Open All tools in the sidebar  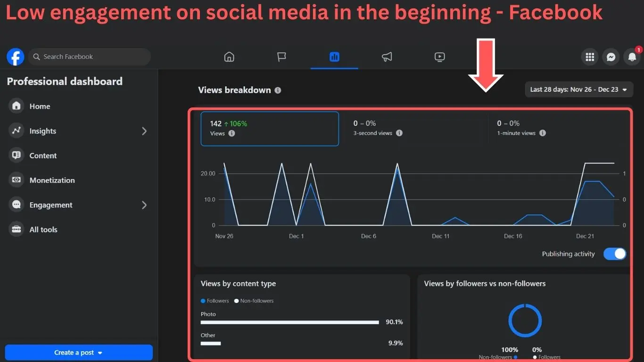coord(78,230)
